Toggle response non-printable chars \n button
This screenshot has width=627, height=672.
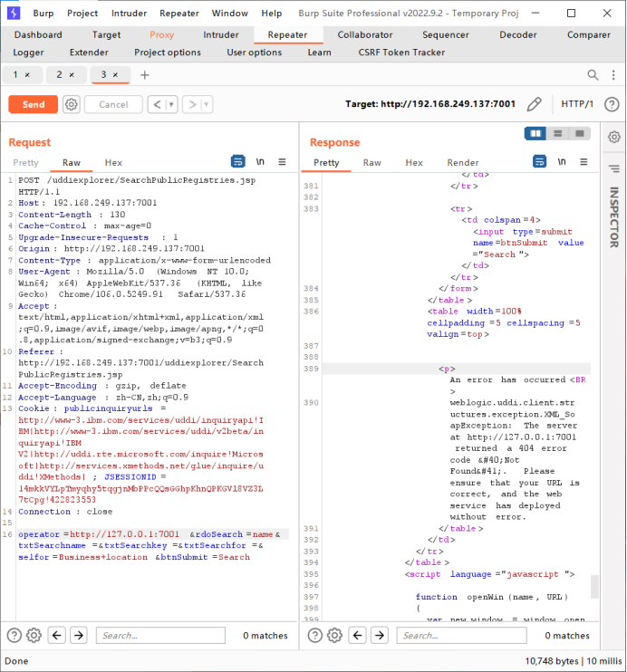coord(562,161)
